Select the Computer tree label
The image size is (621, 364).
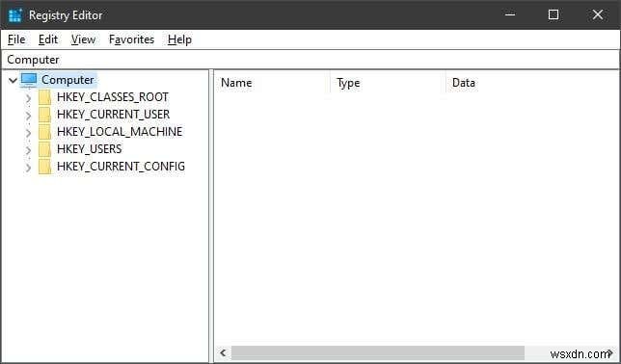[x=67, y=80]
